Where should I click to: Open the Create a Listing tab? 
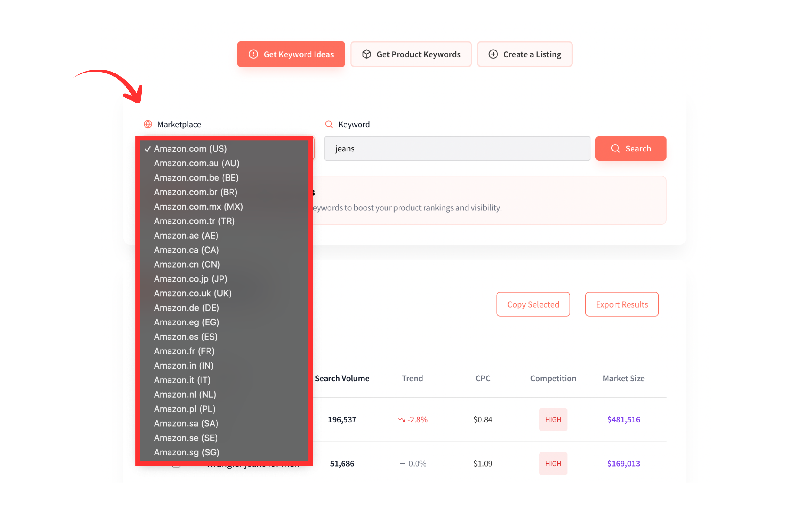tap(524, 54)
